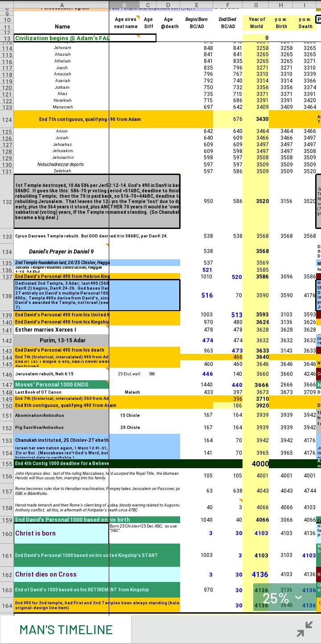Select the MAN'S TIMELINE sheet tab

tap(66, 630)
